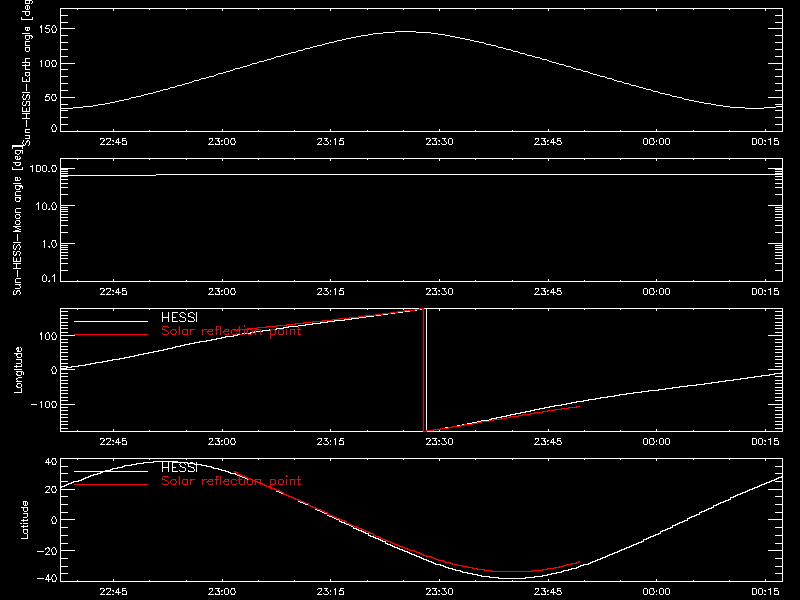This screenshot has width=800, height=600.
Task: Click white HESSI legend line in Longitude plot
Action: pos(111,321)
